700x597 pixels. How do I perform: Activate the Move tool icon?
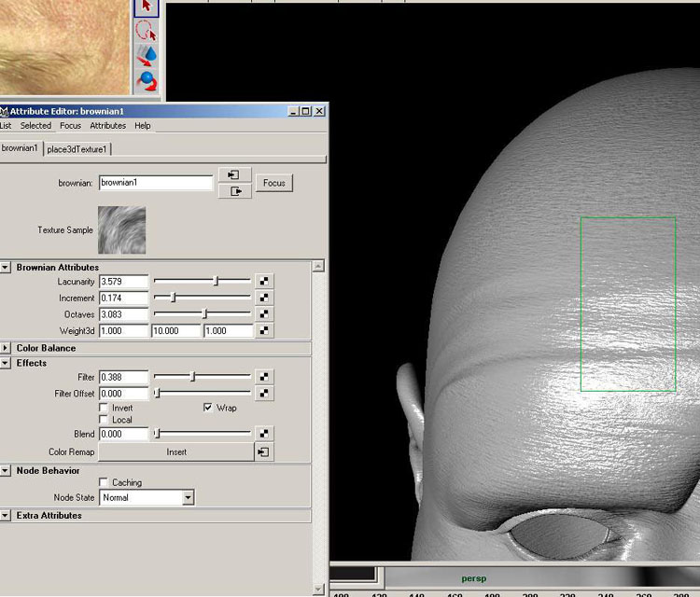point(146,56)
